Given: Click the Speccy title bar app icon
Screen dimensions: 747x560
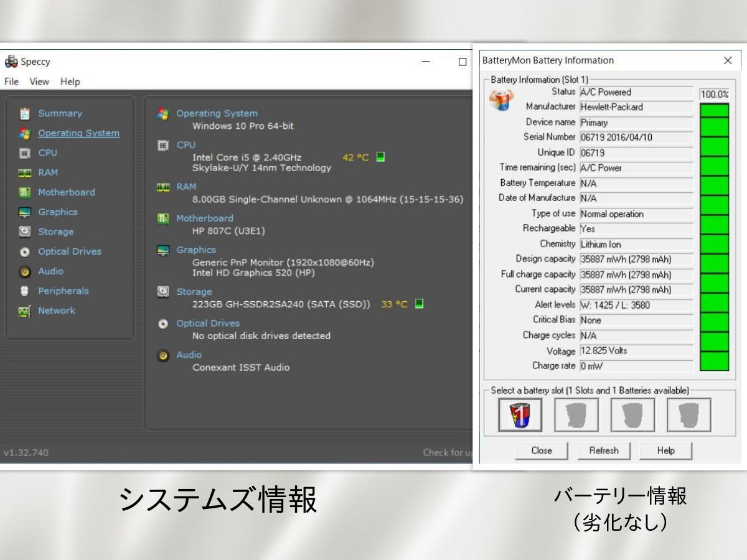Looking at the screenshot, I should coord(11,61).
